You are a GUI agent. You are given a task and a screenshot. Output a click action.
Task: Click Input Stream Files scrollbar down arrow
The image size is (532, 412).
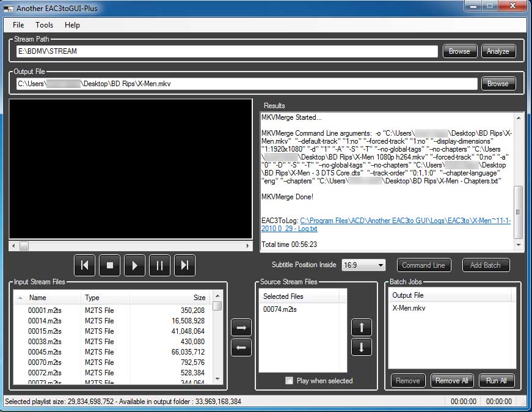click(217, 379)
